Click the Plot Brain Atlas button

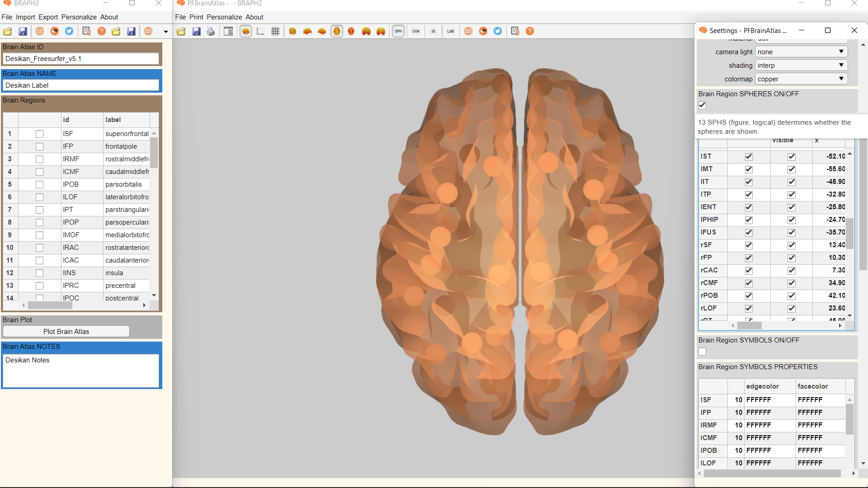66,332
